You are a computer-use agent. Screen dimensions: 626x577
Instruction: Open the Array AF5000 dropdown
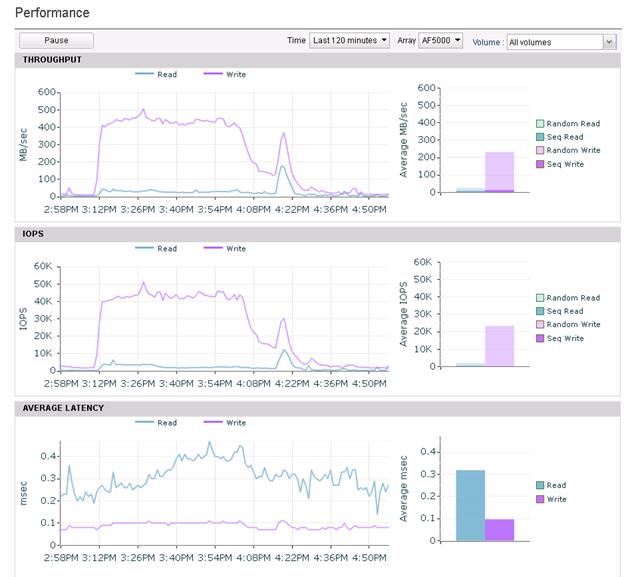click(x=440, y=40)
